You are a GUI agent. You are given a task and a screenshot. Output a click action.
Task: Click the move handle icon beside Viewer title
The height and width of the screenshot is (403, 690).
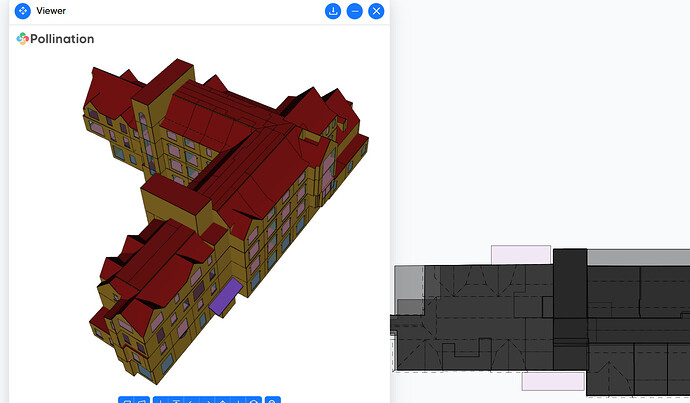22,11
